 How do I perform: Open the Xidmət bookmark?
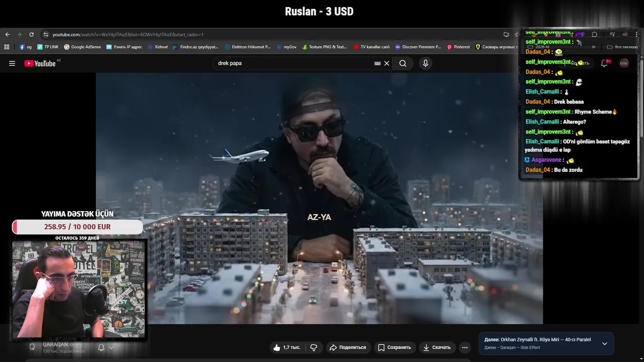click(x=158, y=47)
